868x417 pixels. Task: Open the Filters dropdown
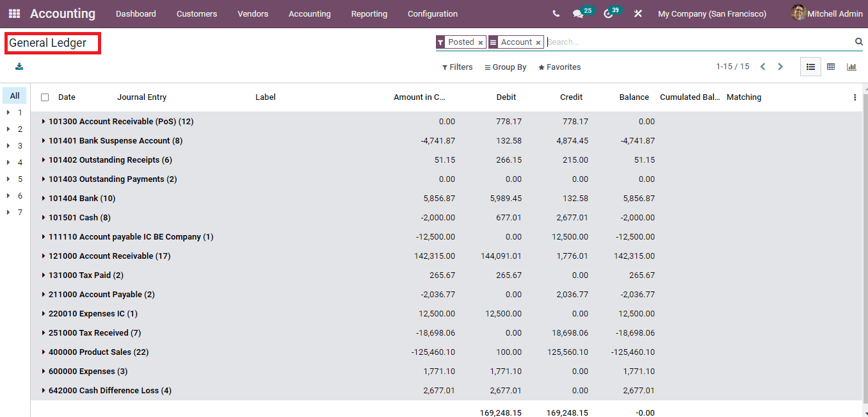tap(457, 67)
